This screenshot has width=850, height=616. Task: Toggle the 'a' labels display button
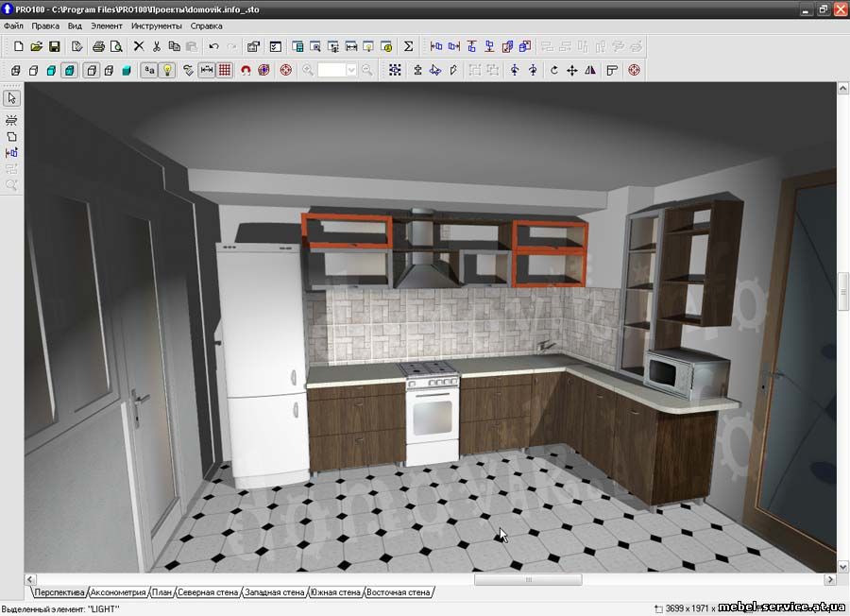click(x=149, y=70)
